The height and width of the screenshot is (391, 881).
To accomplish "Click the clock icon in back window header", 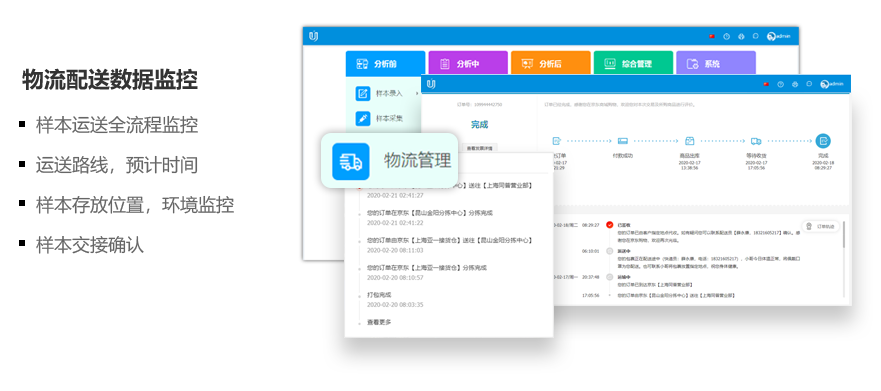I will (726, 37).
